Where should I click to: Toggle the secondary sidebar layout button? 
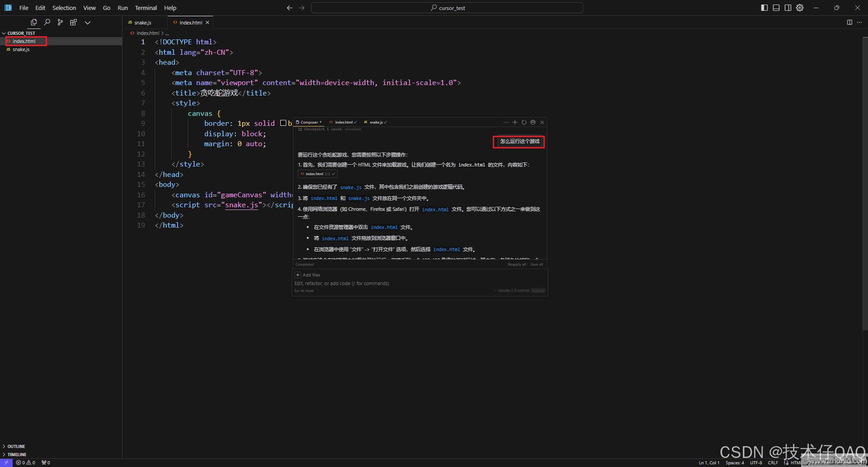[x=788, y=8]
